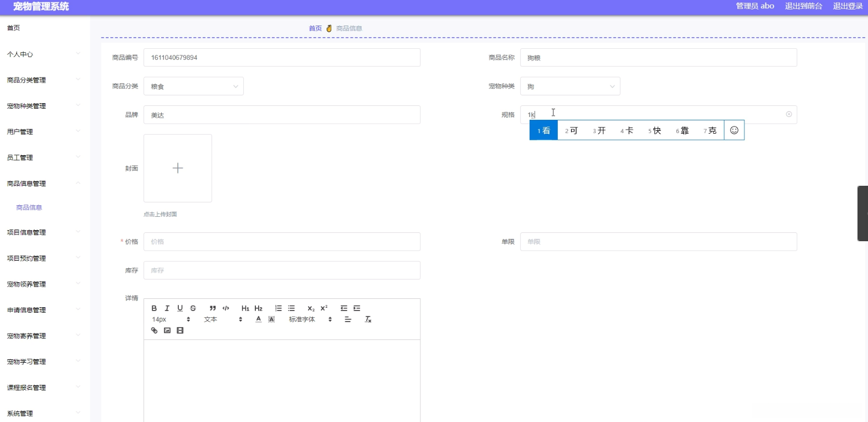Click the 宠物管理系统 title
The image size is (868, 422).
click(x=41, y=7)
